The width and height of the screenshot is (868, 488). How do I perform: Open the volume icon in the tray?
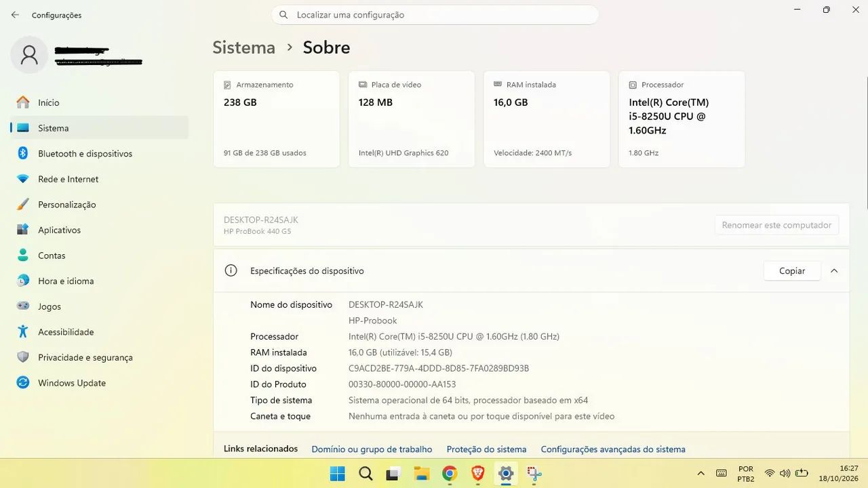(x=785, y=473)
